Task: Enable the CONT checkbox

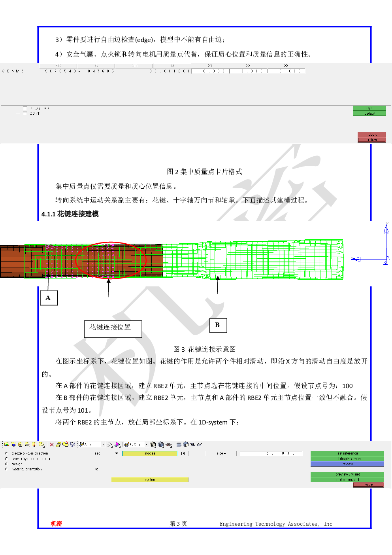Action: coord(25,114)
